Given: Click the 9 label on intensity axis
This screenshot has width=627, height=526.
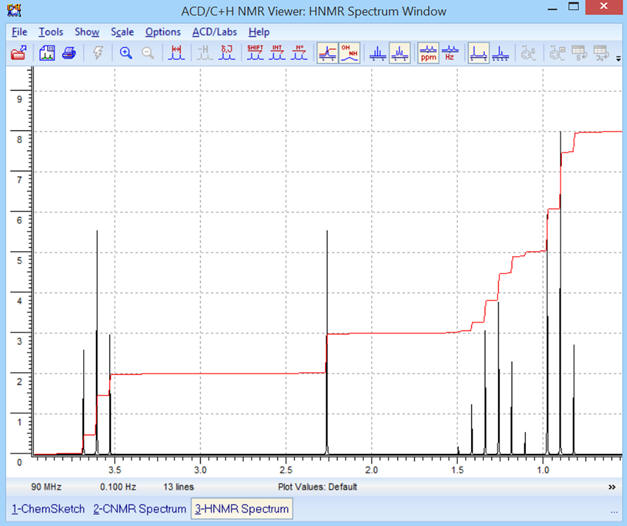Looking at the screenshot, I should [19, 99].
